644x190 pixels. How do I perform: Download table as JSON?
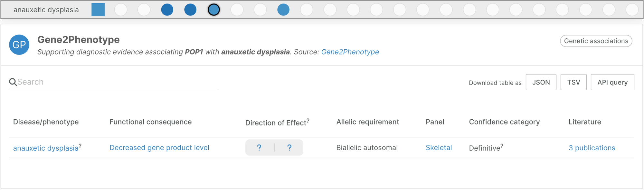click(541, 82)
